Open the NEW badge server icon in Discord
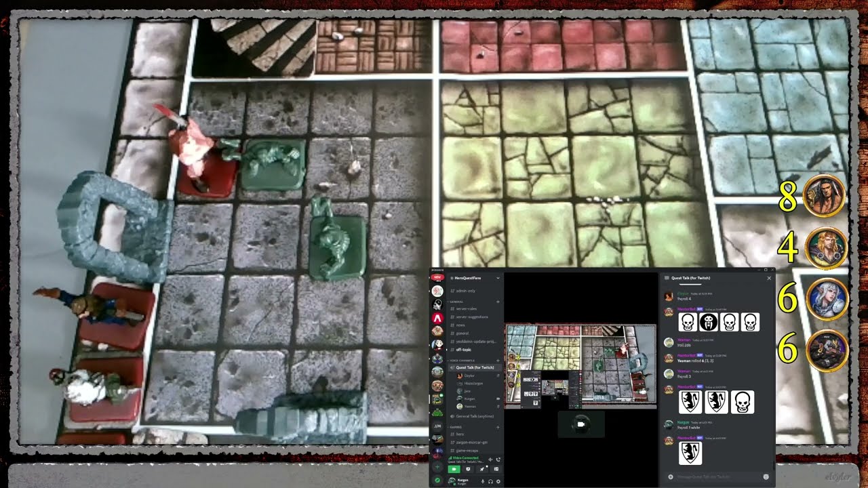The height and width of the screenshot is (488, 868). [x=437, y=277]
